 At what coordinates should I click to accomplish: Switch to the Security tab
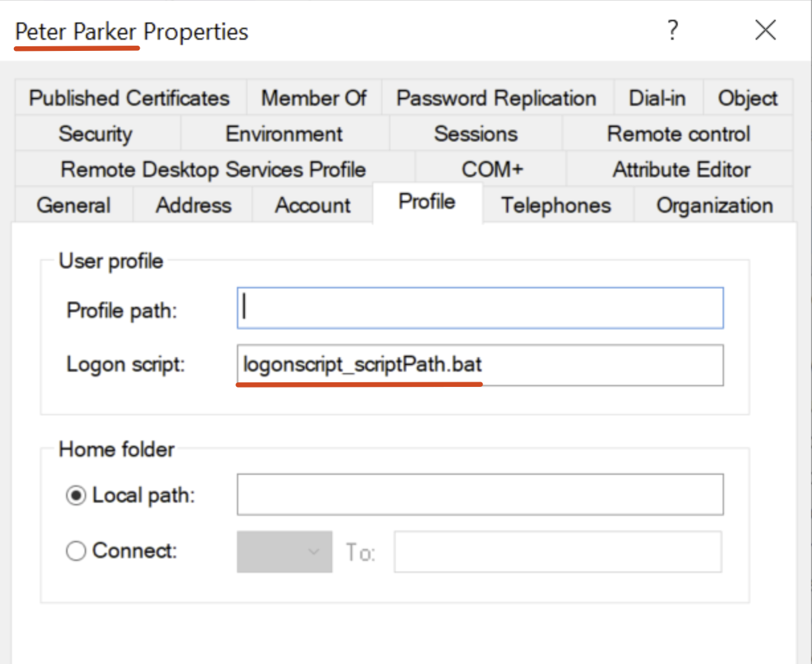pos(96,134)
